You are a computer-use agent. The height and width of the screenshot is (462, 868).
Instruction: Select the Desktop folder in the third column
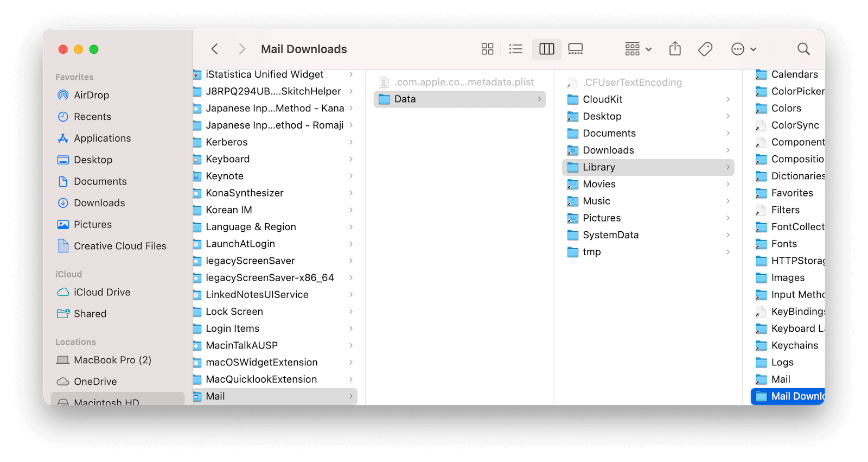click(x=648, y=116)
